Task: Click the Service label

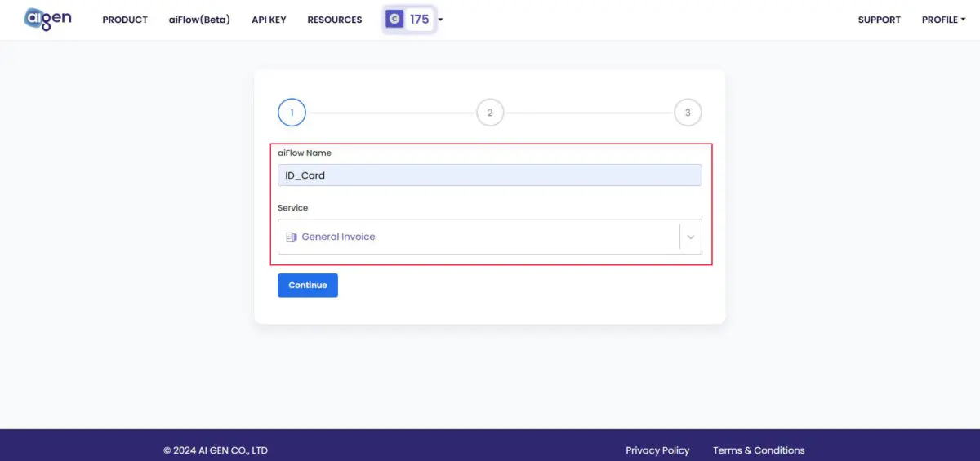Action: pyautogui.click(x=293, y=208)
